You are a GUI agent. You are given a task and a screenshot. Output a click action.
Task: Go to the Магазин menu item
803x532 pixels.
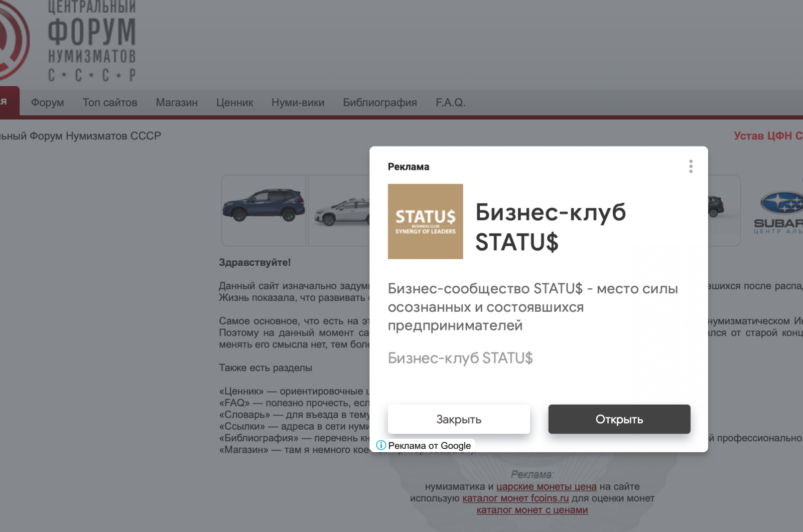[177, 102]
